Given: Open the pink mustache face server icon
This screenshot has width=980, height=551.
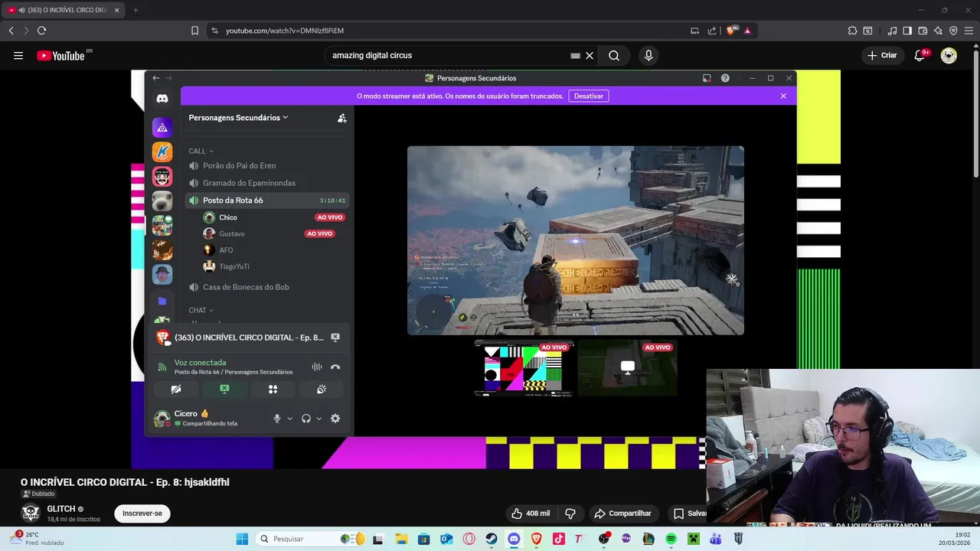Looking at the screenshot, I should pyautogui.click(x=162, y=177).
